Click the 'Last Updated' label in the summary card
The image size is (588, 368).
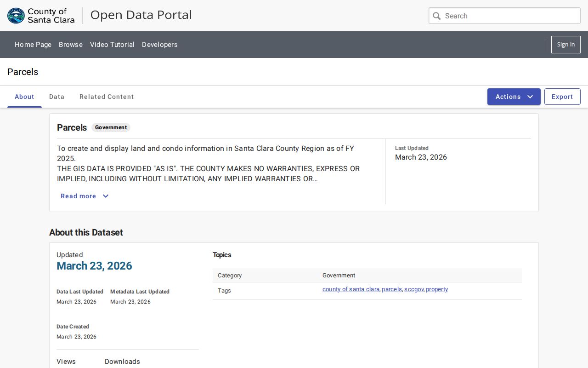click(412, 148)
